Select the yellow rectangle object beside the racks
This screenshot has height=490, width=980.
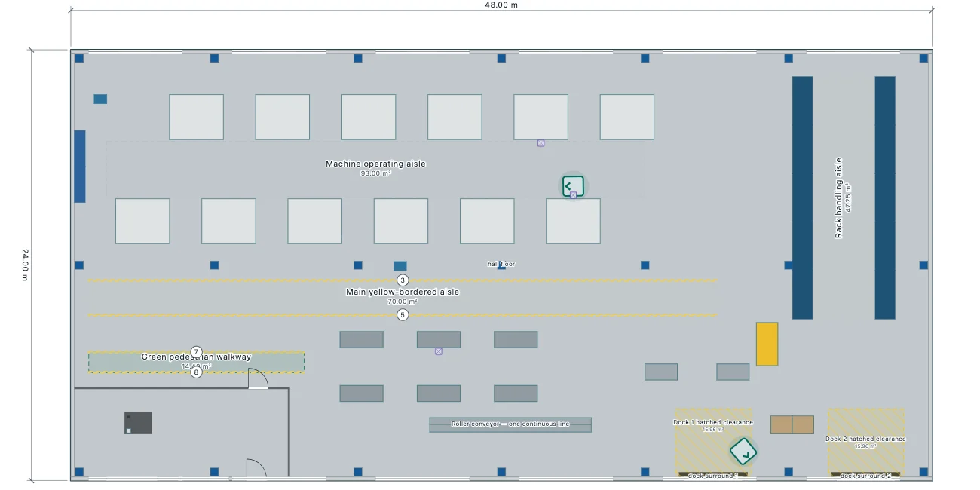pyautogui.click(x=767, y=345)
